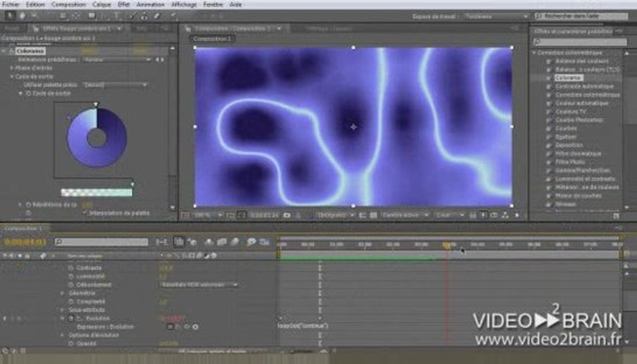637x364 pixels.
Task: Open the Composition menu
Action: 68,4
